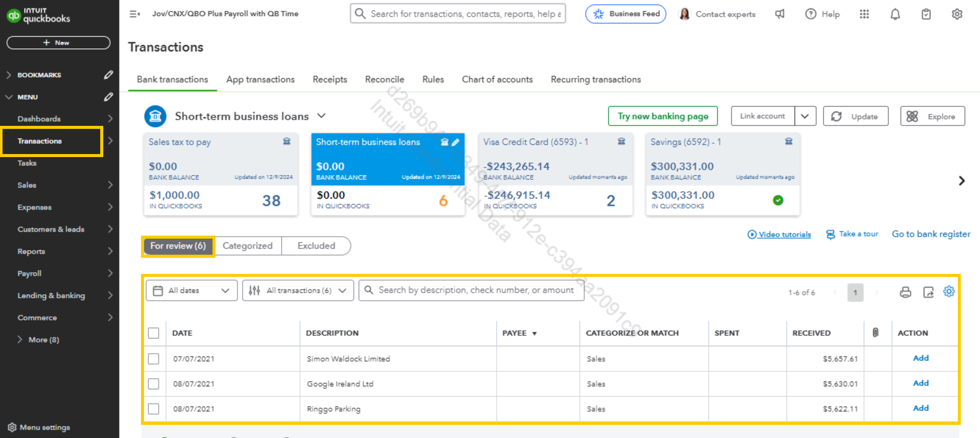This screenshot has width=980, height=438.
Task: Select the Categorized tab
Action: 248,246
